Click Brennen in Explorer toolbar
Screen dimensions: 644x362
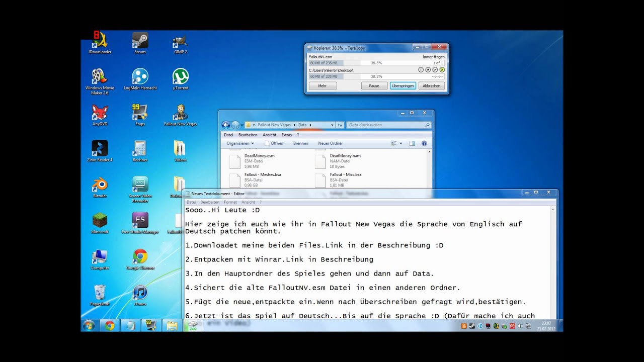300,143
